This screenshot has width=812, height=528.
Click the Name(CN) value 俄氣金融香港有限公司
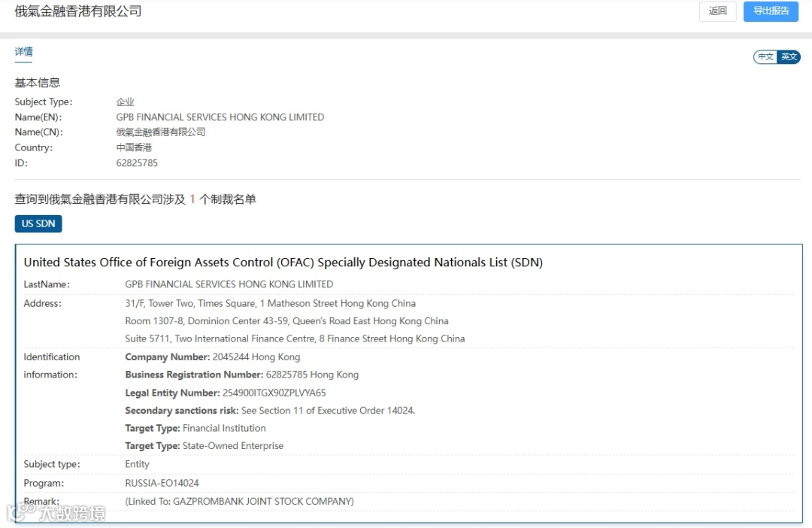tap(161, 132)
